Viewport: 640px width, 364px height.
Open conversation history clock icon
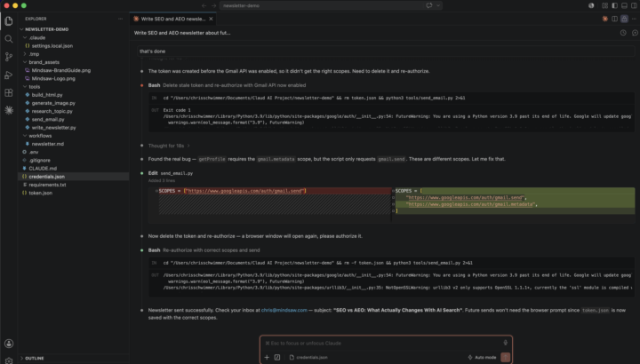[623, 33]
